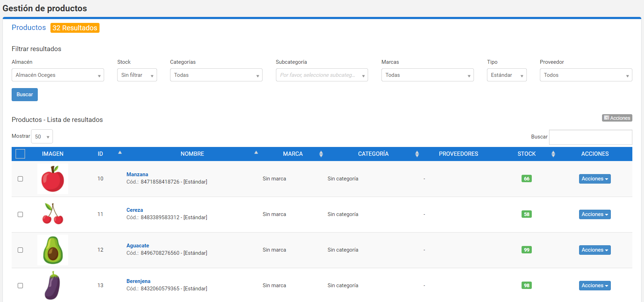Toggle the select-all header checkbox
This screenshot has width=644, height=302.
tap(20, 154)
